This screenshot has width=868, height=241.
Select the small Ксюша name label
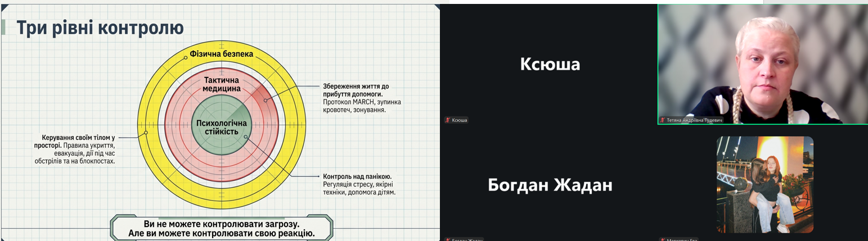click(460, 120)
